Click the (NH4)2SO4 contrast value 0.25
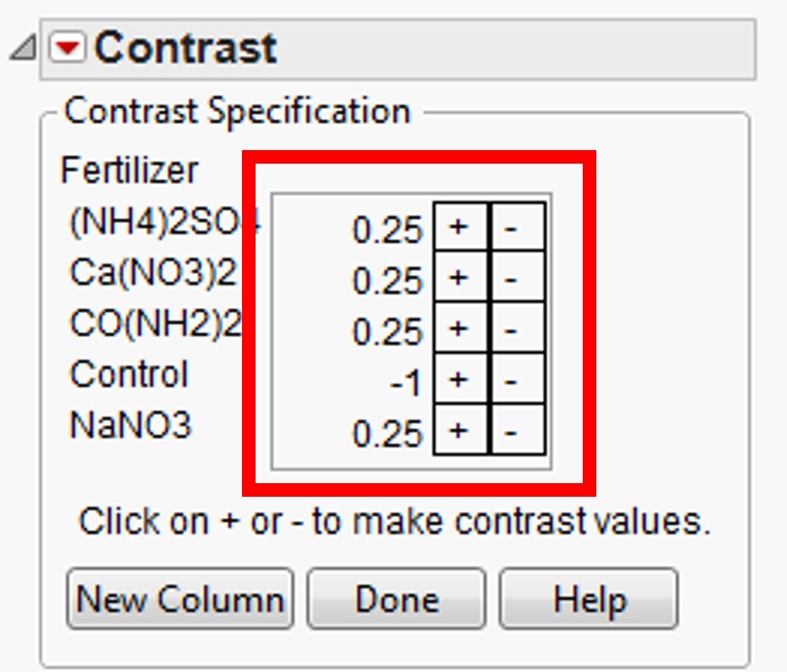This screenshot has height=672, width=787. tap(387, 229)
